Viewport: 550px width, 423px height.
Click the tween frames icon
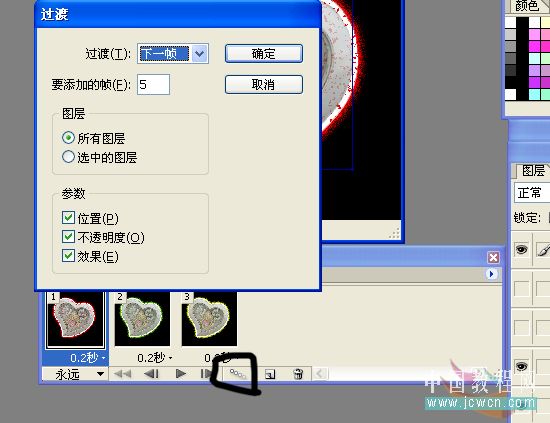pyautogui.click(x=238, y=374)
